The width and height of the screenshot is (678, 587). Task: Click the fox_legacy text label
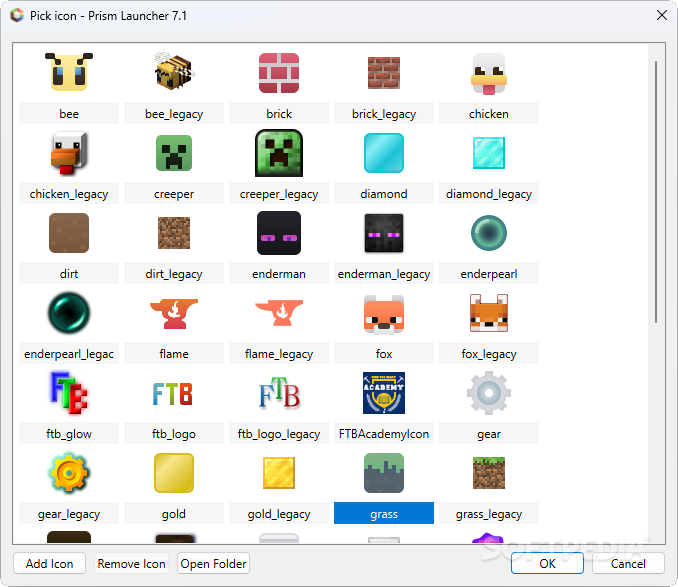pyautogui.click(x=489, y=354)
